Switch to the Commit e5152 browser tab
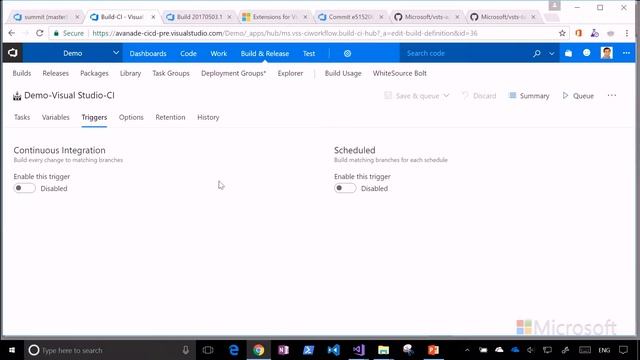 tap(351, 17)
